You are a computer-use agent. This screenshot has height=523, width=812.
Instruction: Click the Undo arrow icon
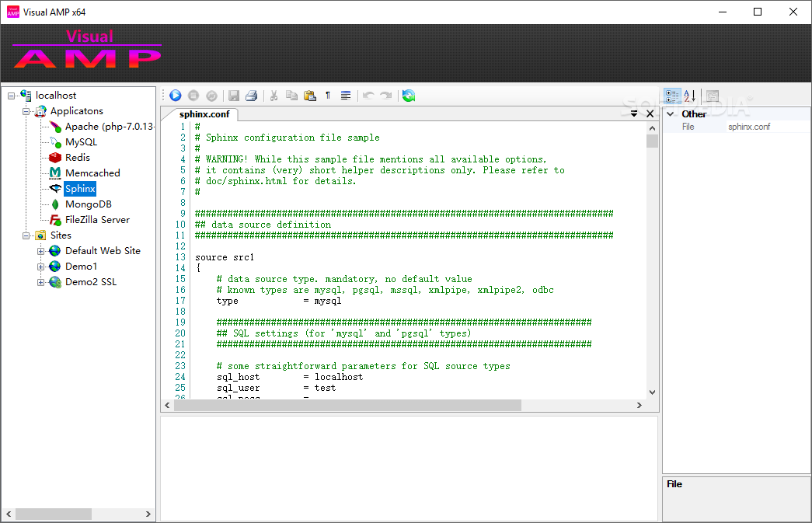(x=368, y=96)
